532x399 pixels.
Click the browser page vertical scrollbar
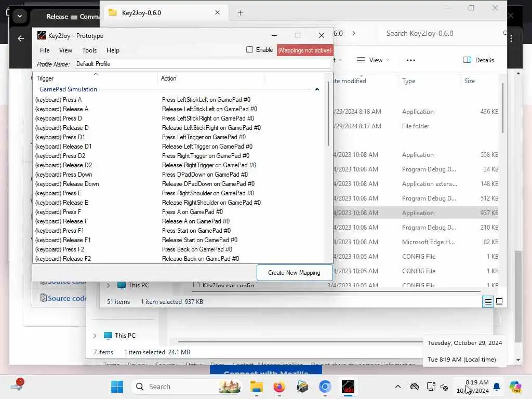click(x=518, y=296)
